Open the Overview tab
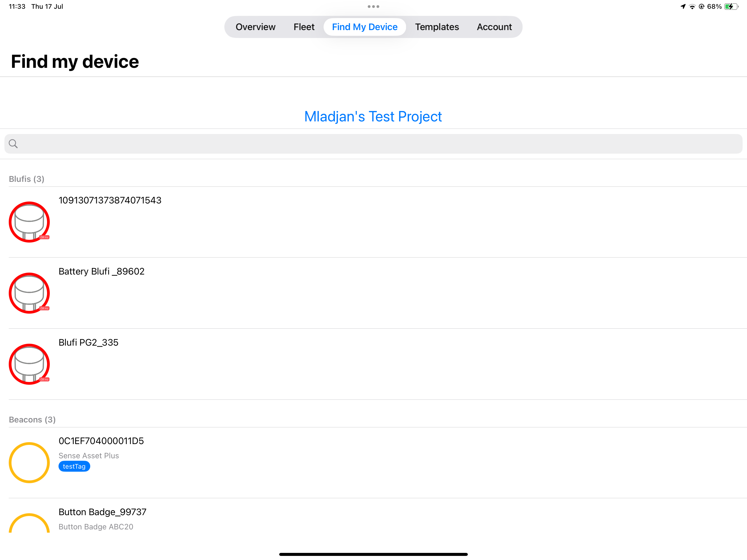Viewport: 747px width, 560px height. pos(255,27)
